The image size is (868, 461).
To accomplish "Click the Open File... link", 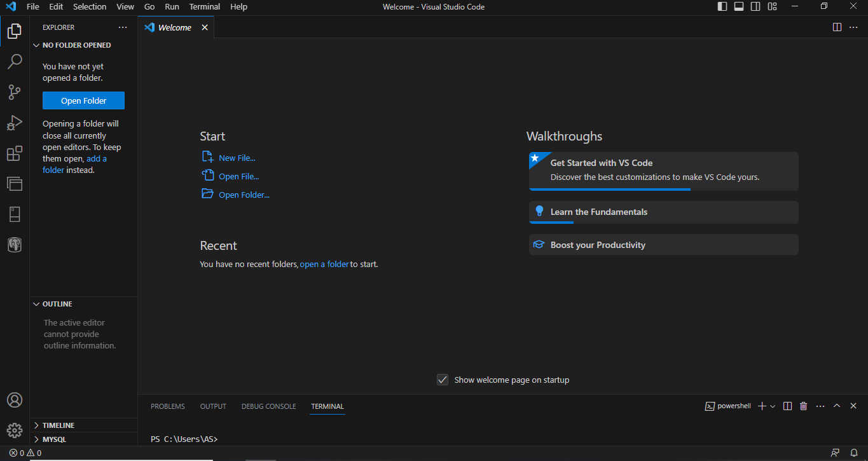I will click(239, 176).
